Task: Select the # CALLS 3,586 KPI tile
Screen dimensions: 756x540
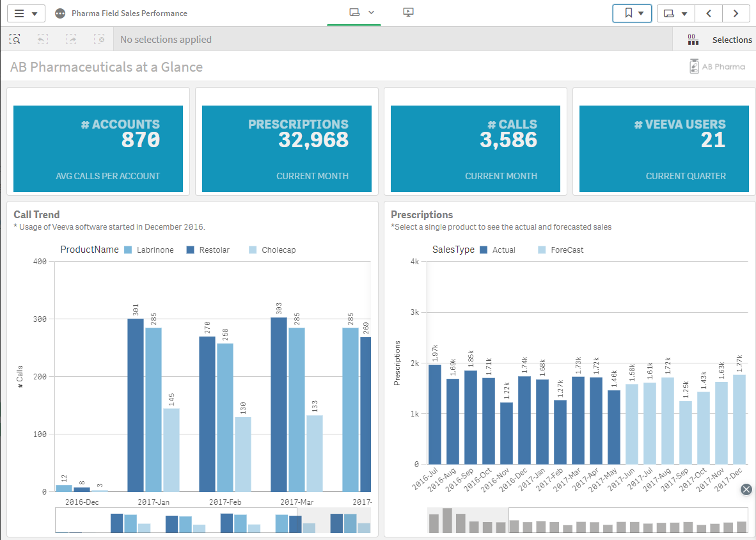Action: pos(475,148)
